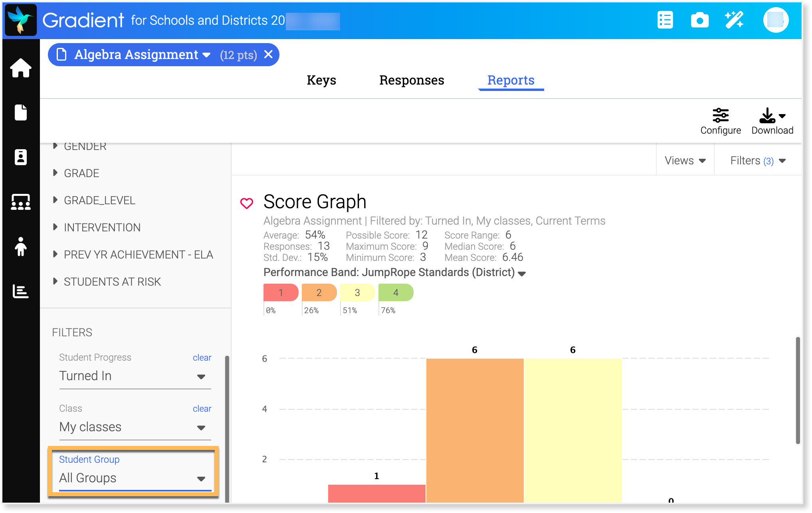Screen dimensions: 812x513
Task: Click the 51% band threshold label
Action: click(350, 310)
